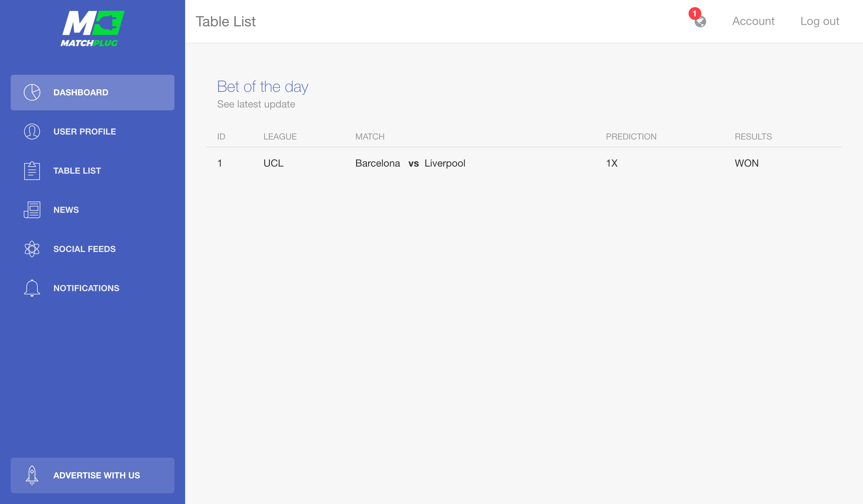Click the Advertise rocket icon
The height and width of the screenshot is (504, 863).
point(32,476)
